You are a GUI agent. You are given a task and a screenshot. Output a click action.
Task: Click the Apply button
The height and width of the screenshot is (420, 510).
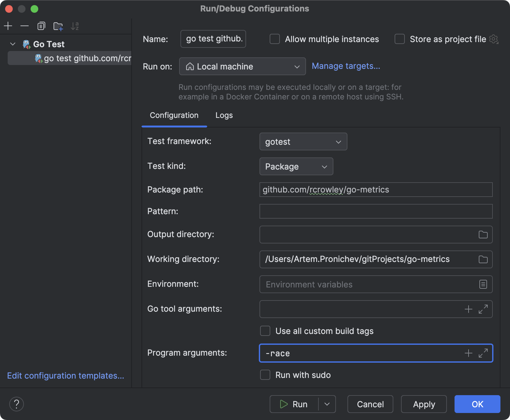(x=424, y=404)
